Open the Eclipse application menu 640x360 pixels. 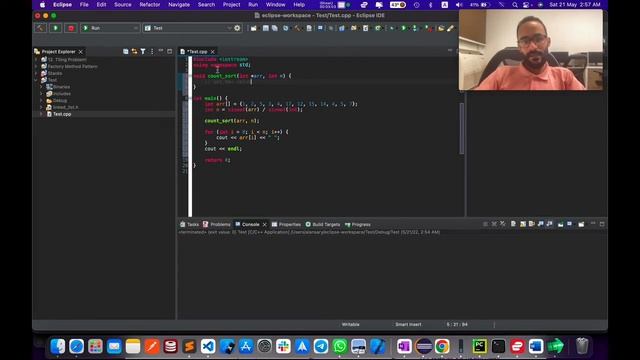[62, 4]
